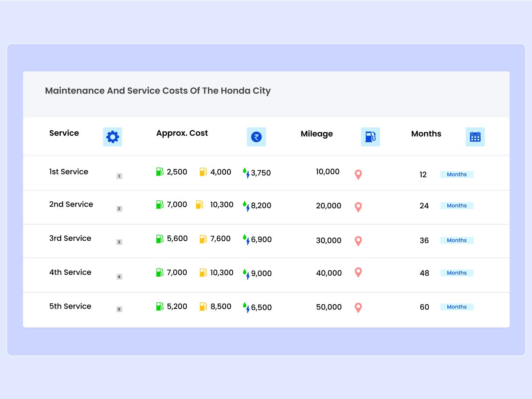Click the gear icon beside Service header
The height and width of the screenshot is (399, 532).
(113, 137)
